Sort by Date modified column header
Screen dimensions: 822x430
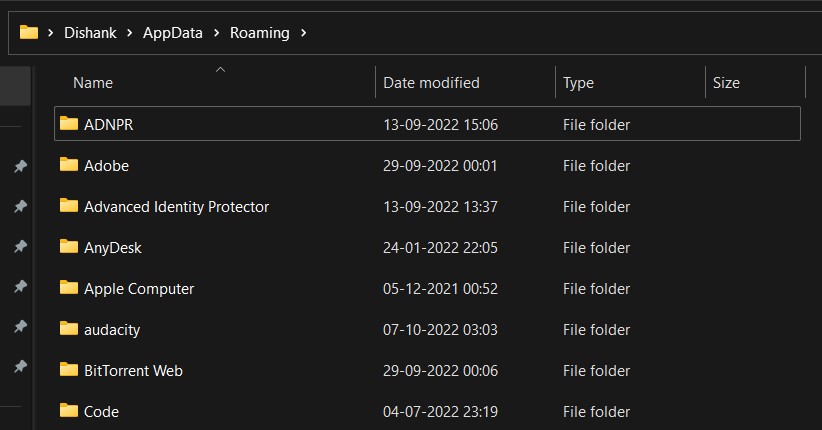pos(431,83)
